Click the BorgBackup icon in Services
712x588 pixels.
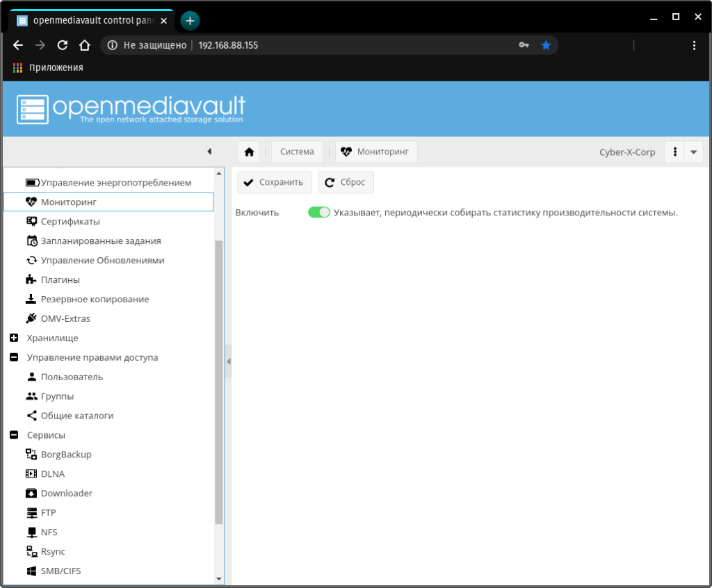point(31,455)
